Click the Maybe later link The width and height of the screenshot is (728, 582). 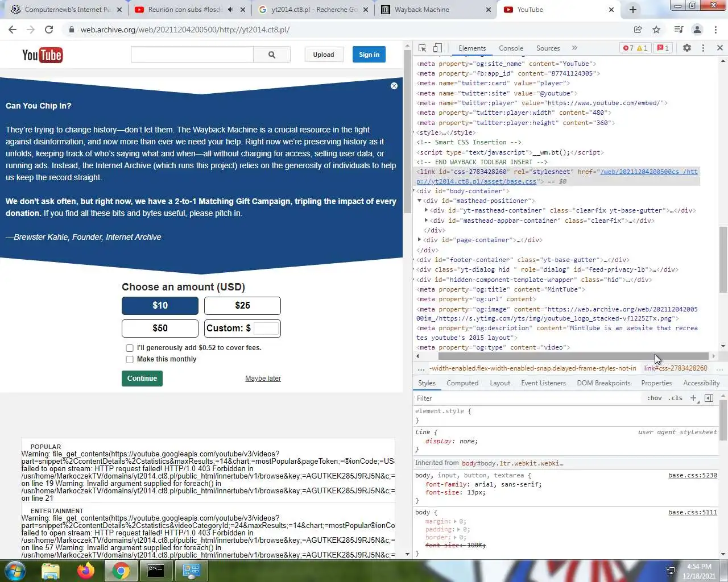click(x=263, y=379)
